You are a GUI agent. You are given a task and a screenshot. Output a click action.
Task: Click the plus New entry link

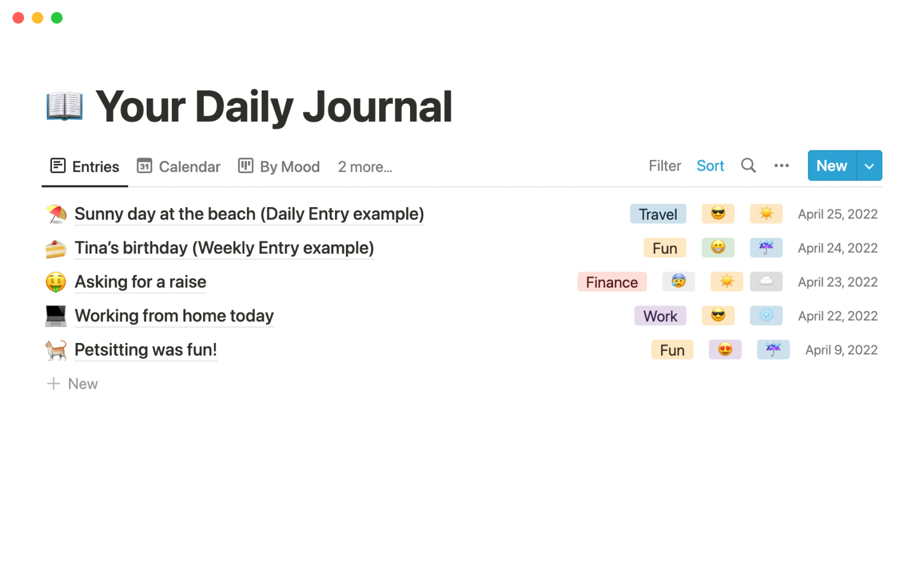(73, 383)
